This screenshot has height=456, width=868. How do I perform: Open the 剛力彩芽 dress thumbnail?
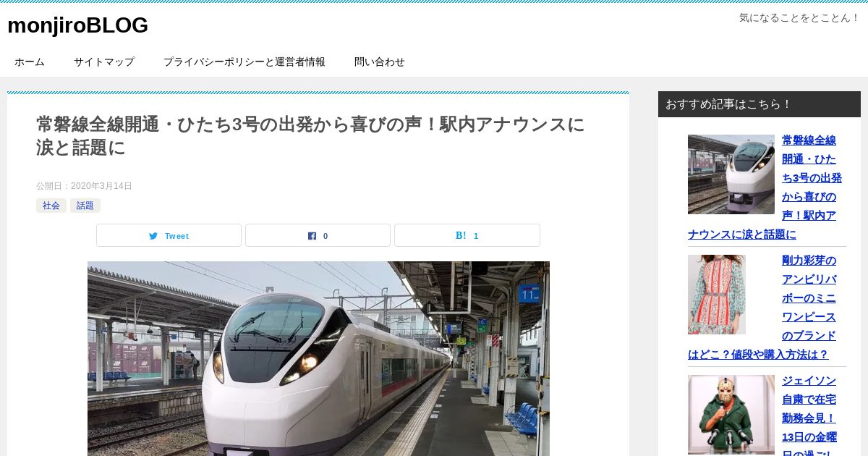coord(717,295)
